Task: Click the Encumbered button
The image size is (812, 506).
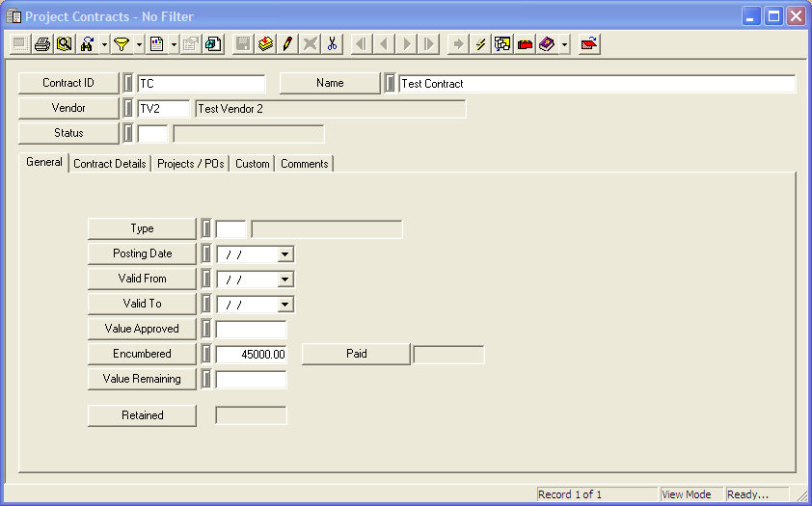Action: [x=142, y=354]
